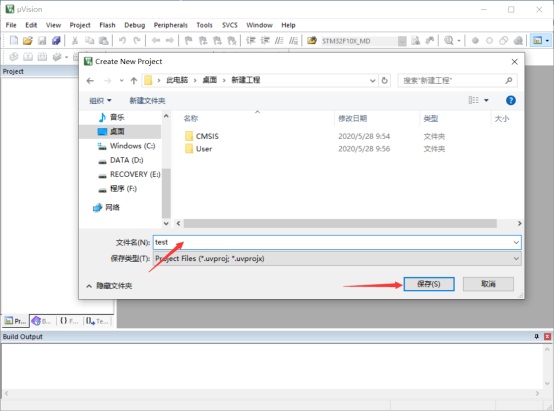The height and width of the screenshot is (411, 554).
Task: Click the Unindent selection icon
Action: pyautogui.click(x=265, y=41)
